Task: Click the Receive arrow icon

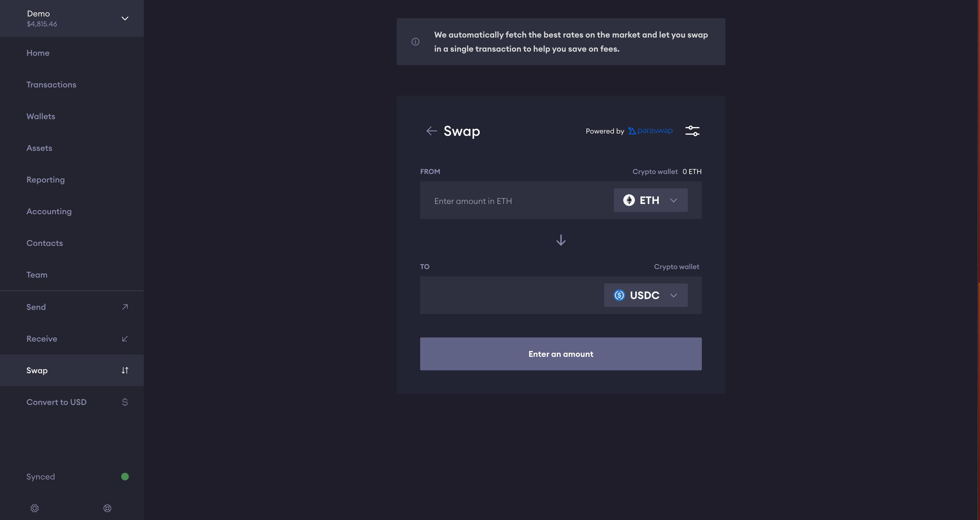Action: click(x=125, y=339)
